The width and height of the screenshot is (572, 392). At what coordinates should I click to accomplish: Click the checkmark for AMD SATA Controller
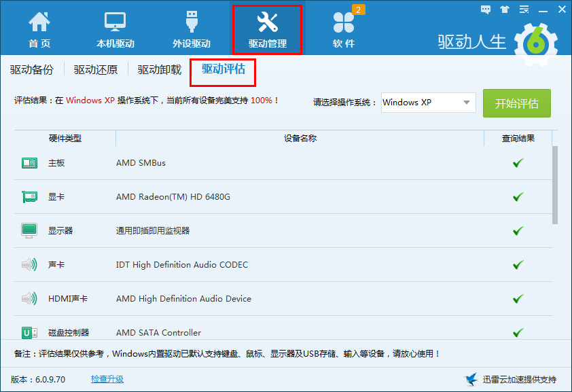(518, 333)
